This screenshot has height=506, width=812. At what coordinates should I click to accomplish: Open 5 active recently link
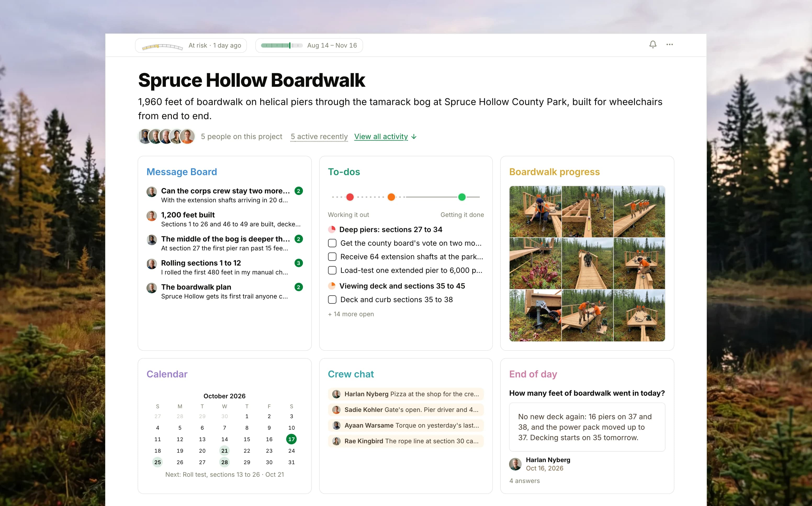[319, 136]
